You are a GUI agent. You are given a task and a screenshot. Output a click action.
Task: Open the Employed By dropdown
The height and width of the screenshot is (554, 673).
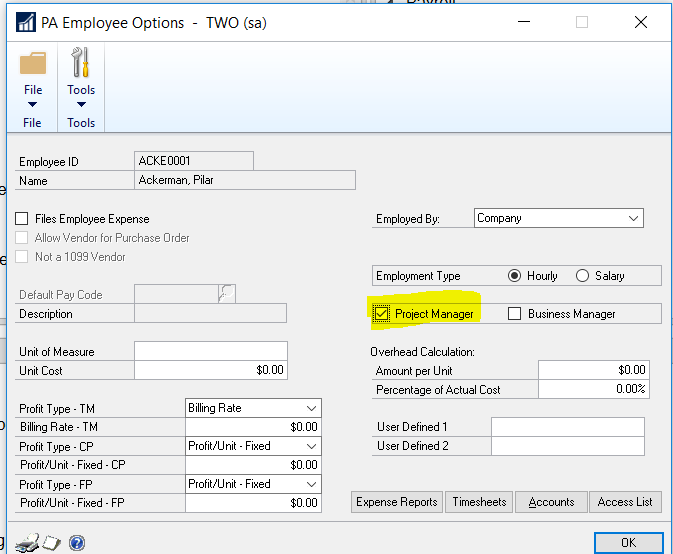[633, 218]
